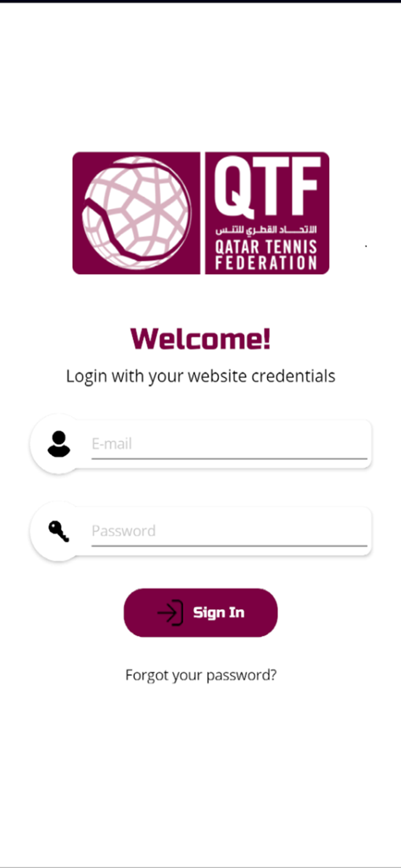Image resolution: width=401 pixels, height=868 pixels.
Task: Focus the E-mail input field
Action: coord(229,444)
